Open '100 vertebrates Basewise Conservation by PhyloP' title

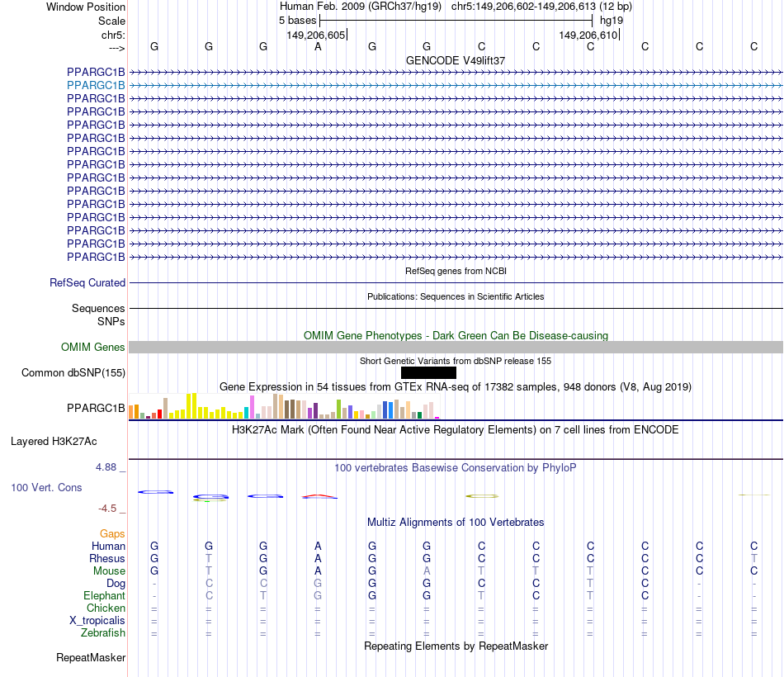[456, 468]
